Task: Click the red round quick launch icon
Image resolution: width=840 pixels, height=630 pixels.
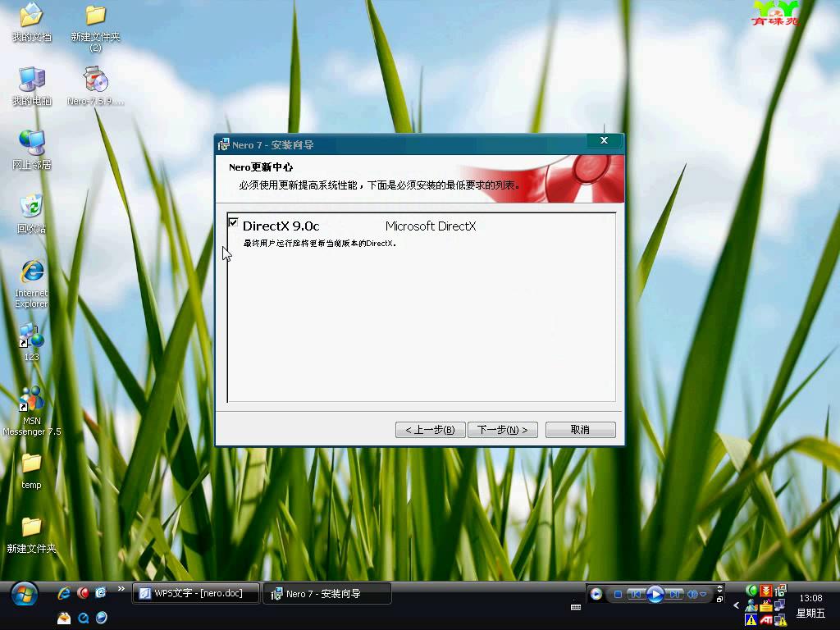Action: (83, 593)
